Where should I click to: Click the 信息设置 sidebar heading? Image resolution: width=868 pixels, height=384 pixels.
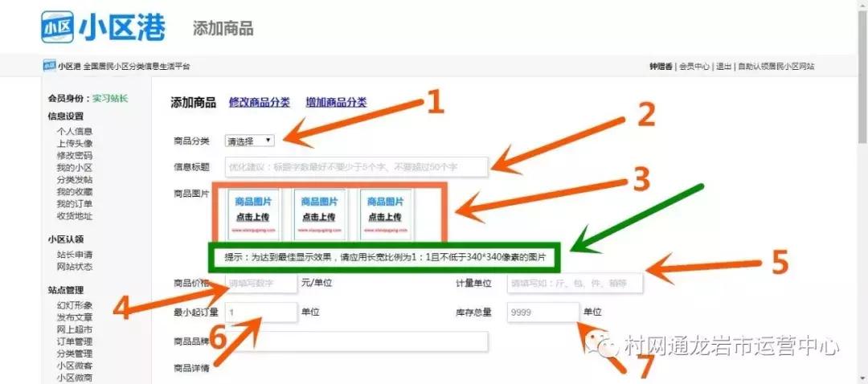pos(66,116)
